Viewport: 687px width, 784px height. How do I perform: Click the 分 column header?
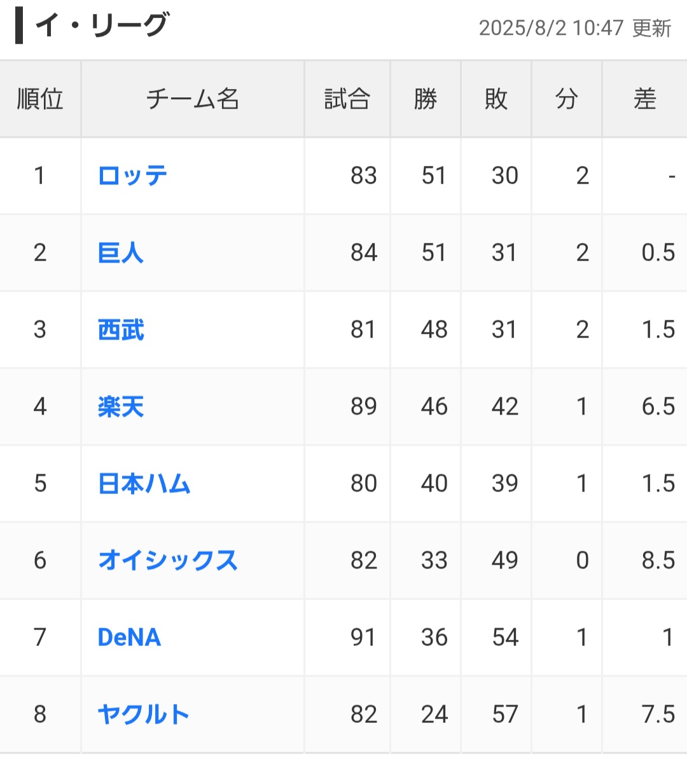[566, 99]
